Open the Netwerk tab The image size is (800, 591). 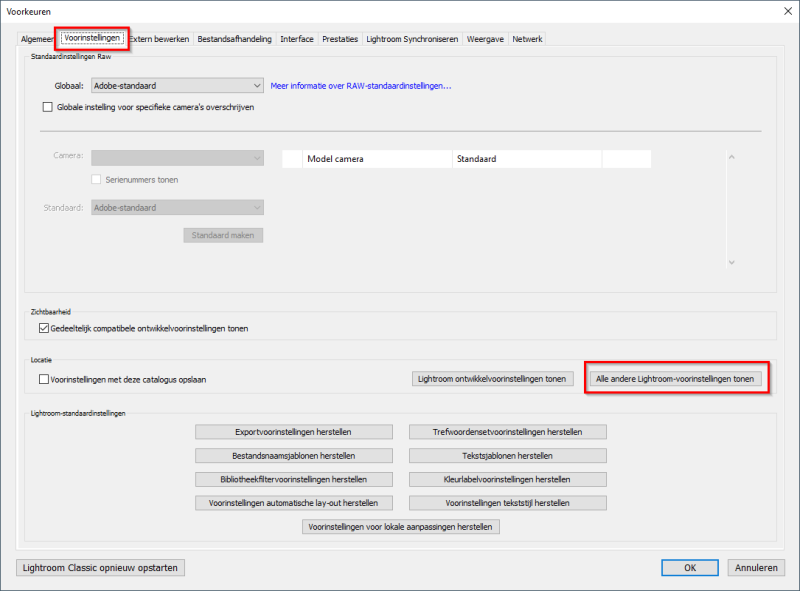click(x=528, y=39)
